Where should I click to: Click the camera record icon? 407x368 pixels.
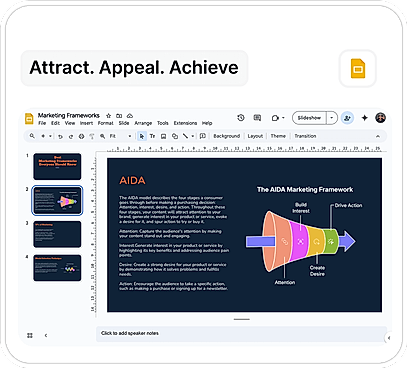[x=275, y=118]
